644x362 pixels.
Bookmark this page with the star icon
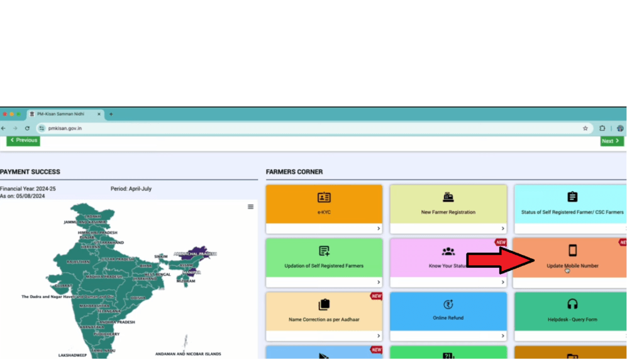[586, 128]
